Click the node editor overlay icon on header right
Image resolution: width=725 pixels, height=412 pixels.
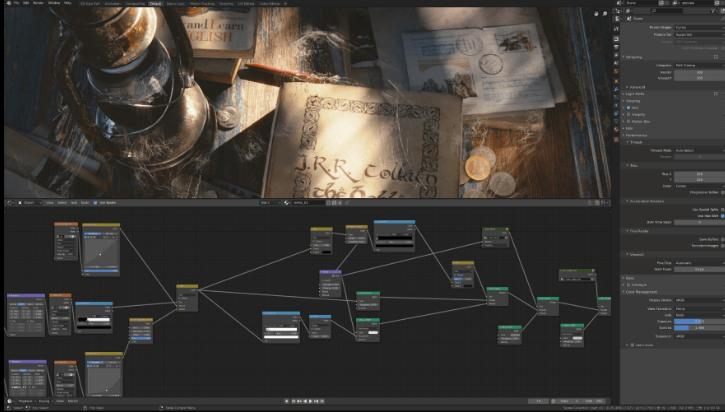click(597, 203)
